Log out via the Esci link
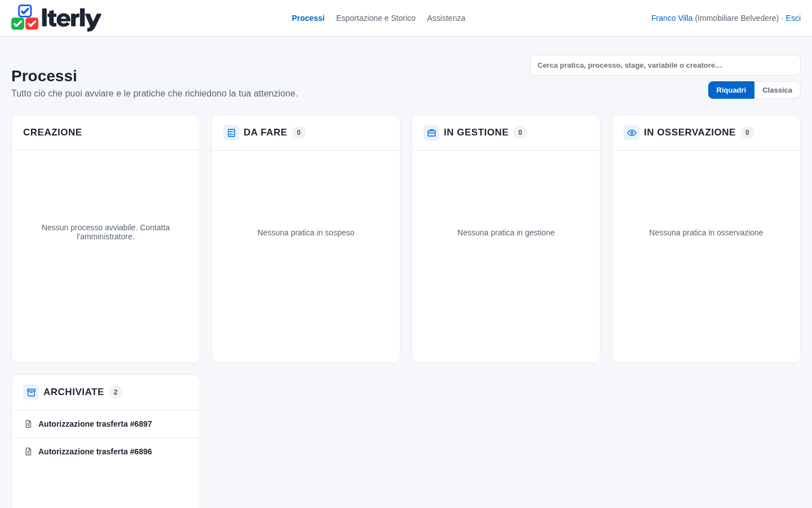This screenshot has height=508, width=812. (793, 18)
